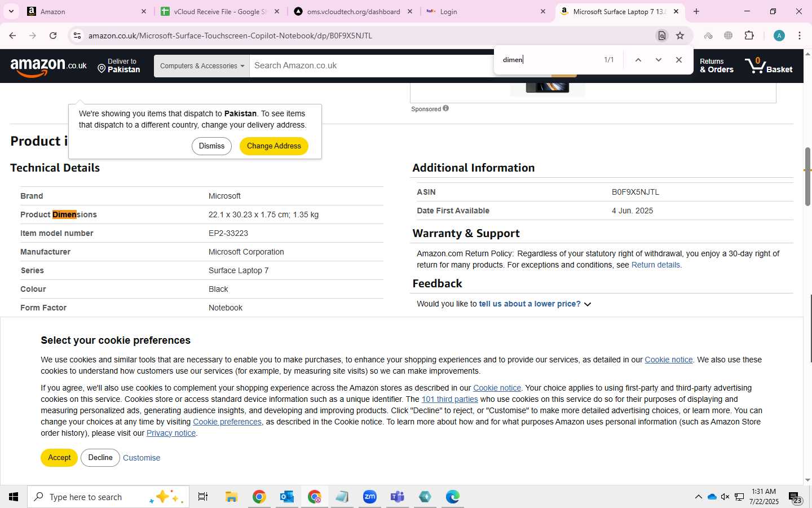Viewport: 812px width, 508px height.
Task: Click the page vertical scrollbar thumb
Action: pyautogui.click(x=807, y=176)
